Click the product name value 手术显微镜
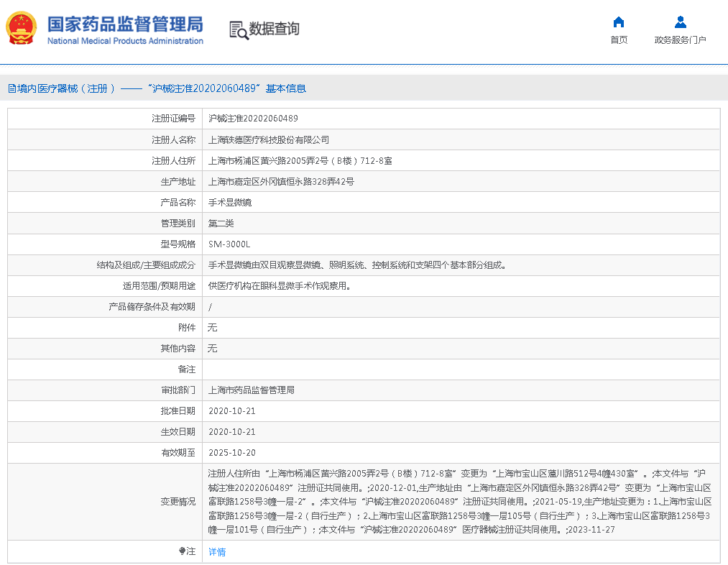This screenshot has width=728, height=565. [x=229, y=203]
